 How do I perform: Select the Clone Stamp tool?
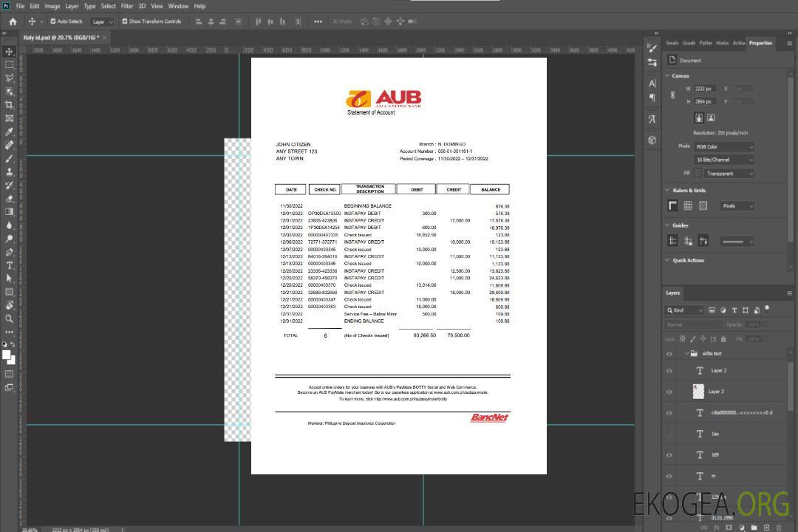9,171
